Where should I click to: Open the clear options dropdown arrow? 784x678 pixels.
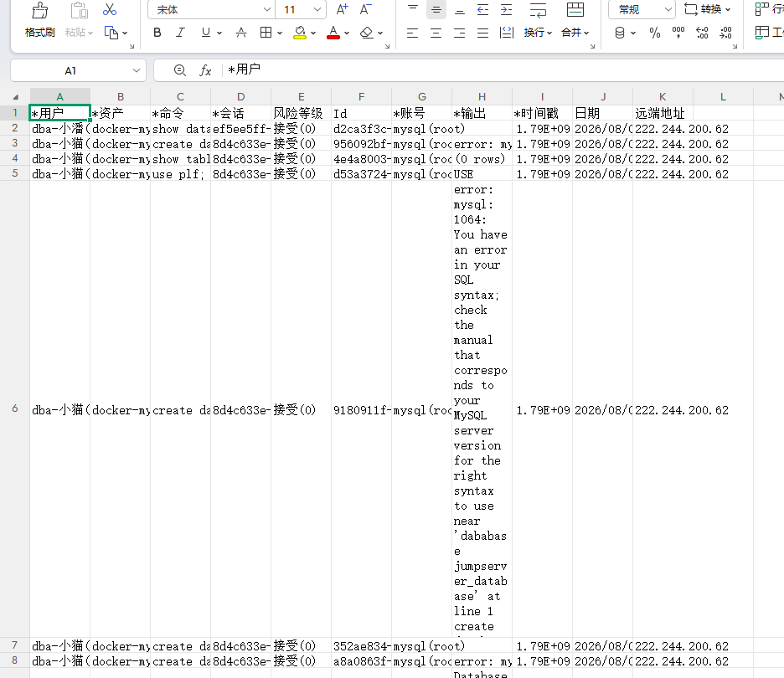(x=380, y=33)
